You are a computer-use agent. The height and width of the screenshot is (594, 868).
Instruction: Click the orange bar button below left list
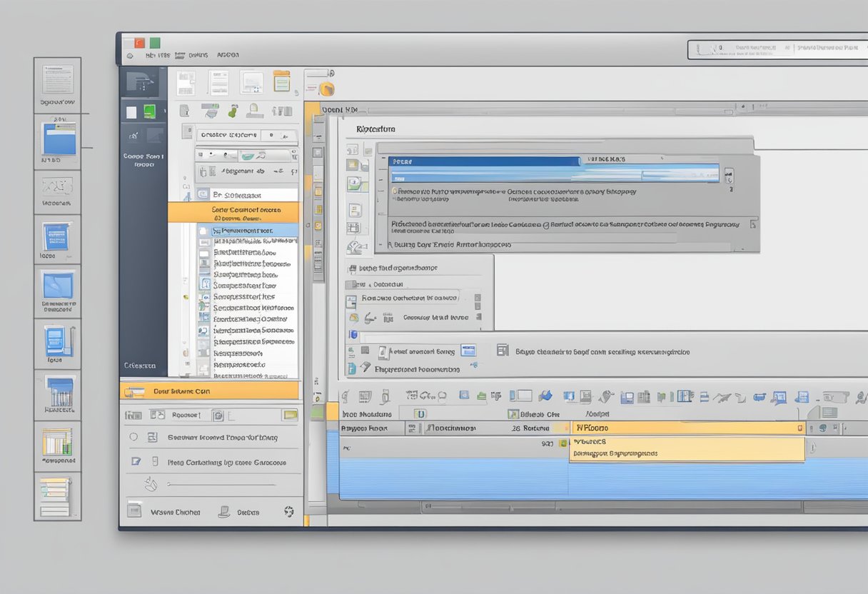click(x=209, y=391)
